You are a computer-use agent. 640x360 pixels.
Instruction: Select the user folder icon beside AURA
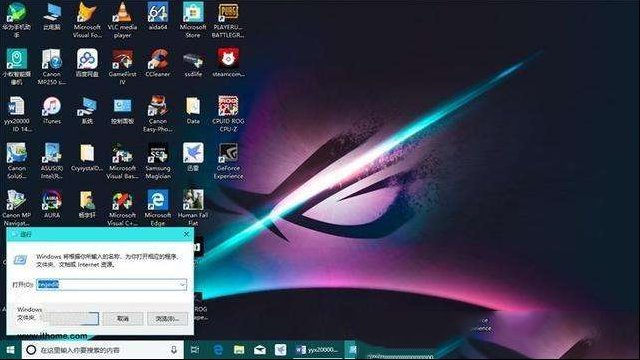pyautogui.click(x=87, y=204)
